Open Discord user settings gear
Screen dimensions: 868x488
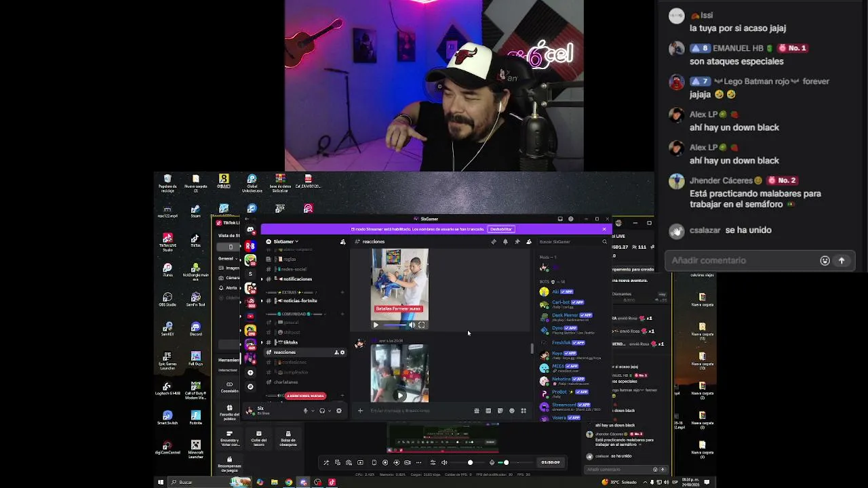coord(339,411)
